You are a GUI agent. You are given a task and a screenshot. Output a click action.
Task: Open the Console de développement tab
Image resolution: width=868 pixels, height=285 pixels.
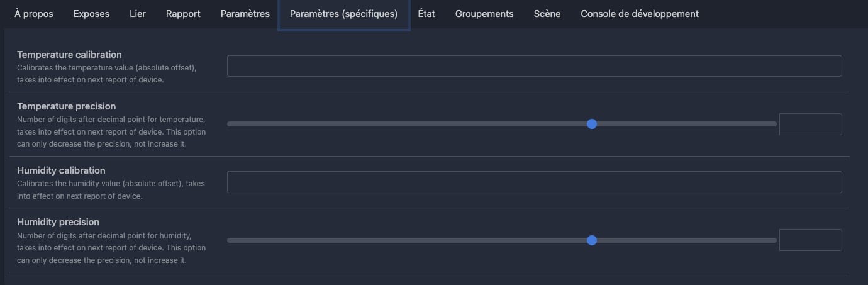640,14
